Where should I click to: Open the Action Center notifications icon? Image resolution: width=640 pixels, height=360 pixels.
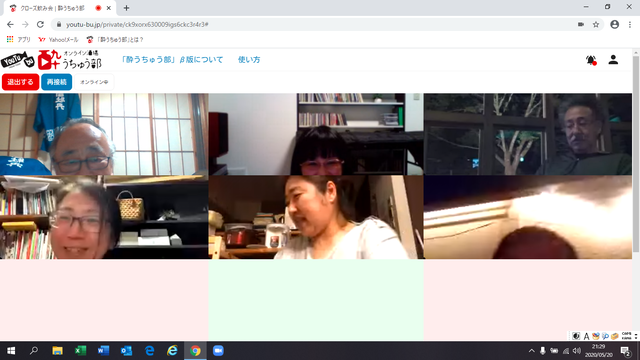point(626,351)
